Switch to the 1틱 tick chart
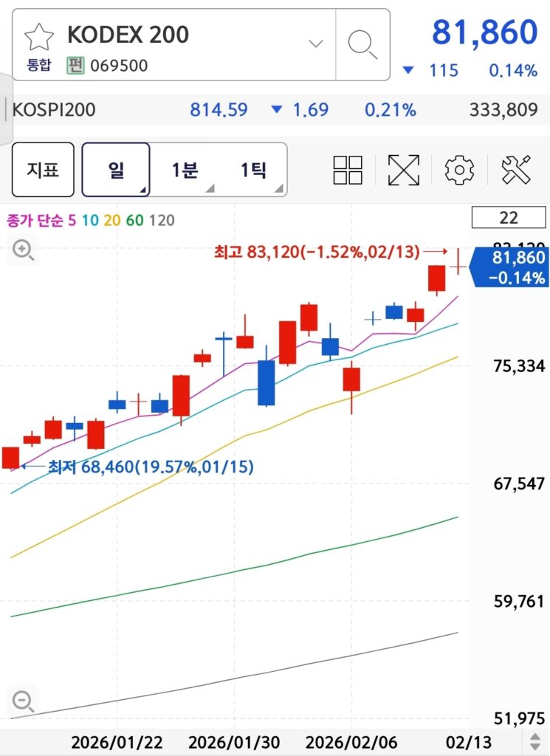The image size is (550, 756). (253, 170)
